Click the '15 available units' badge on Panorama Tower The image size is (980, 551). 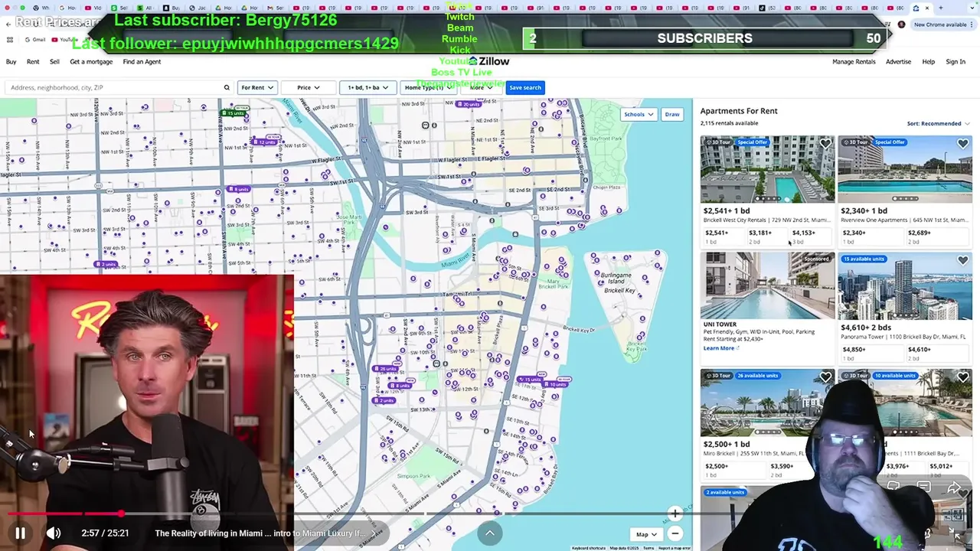pyautogui.click(x=864, y=259)
